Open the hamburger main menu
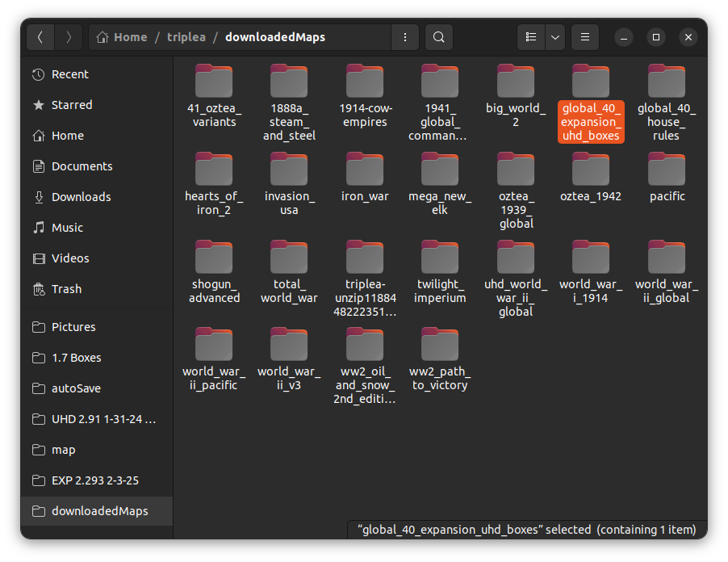The height and width of the screenshot is (562, 728). (585, 37)
